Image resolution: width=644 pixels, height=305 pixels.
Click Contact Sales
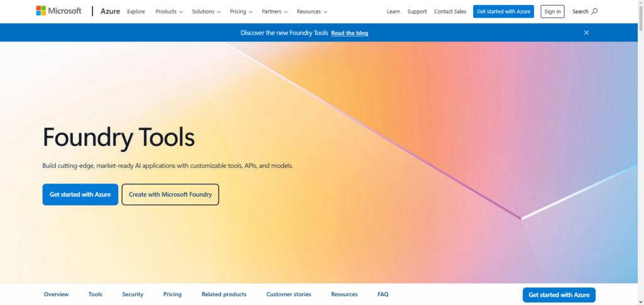[450, 11]
